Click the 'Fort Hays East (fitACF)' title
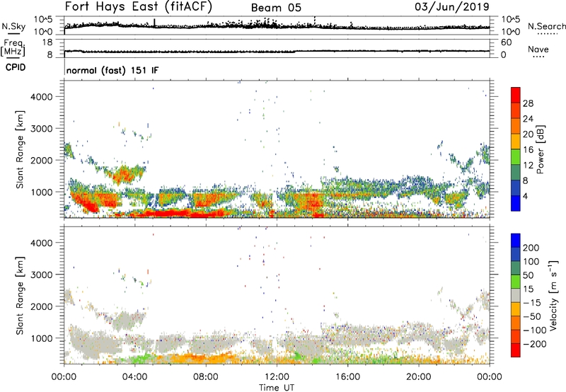566x392 pixels. click(x=139, y=6)
